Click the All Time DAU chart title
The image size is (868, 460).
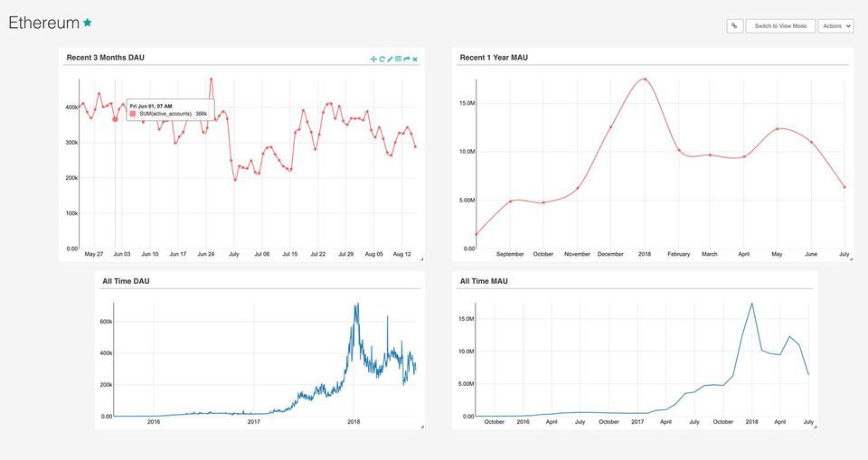click(x=126, y=281)
